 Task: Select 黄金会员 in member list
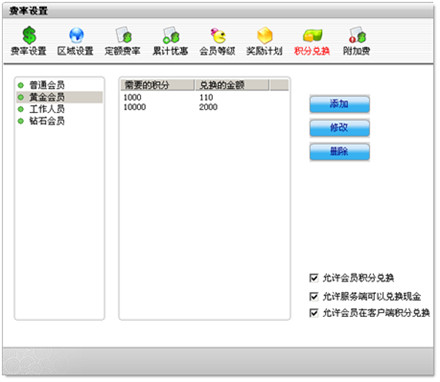[x=59, y=97]
